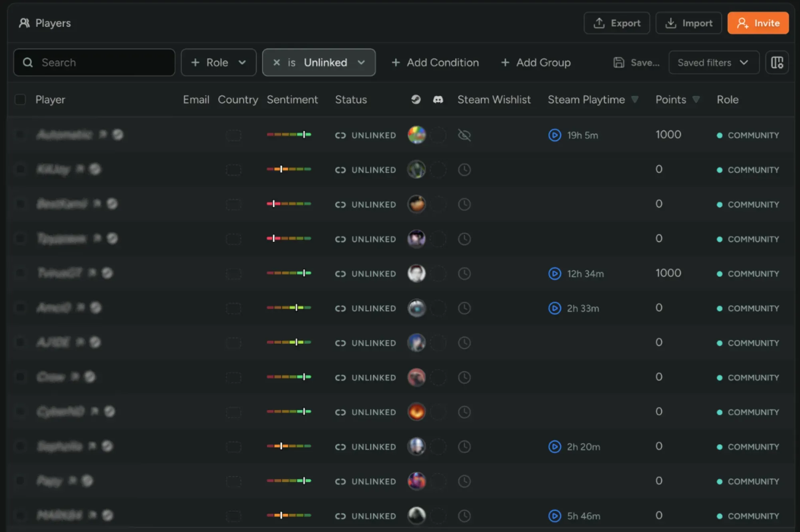Viewport: 800px width, 532px height.
Task: Click Steam Wishlist column header
Action: 494,99
